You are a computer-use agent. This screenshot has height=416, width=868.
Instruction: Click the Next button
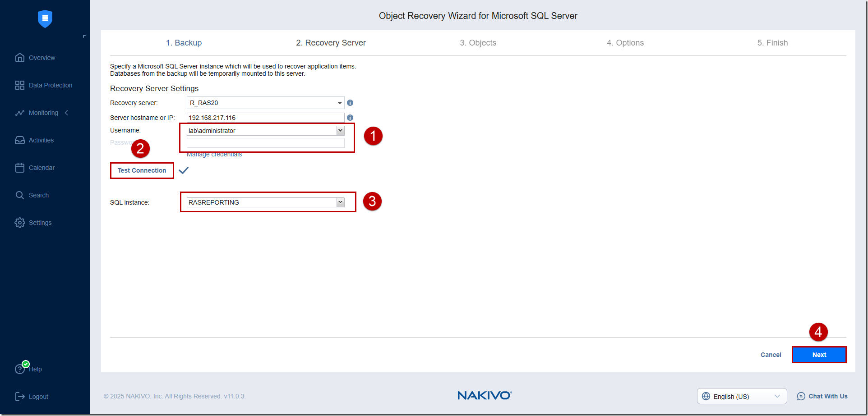point(819,355)
